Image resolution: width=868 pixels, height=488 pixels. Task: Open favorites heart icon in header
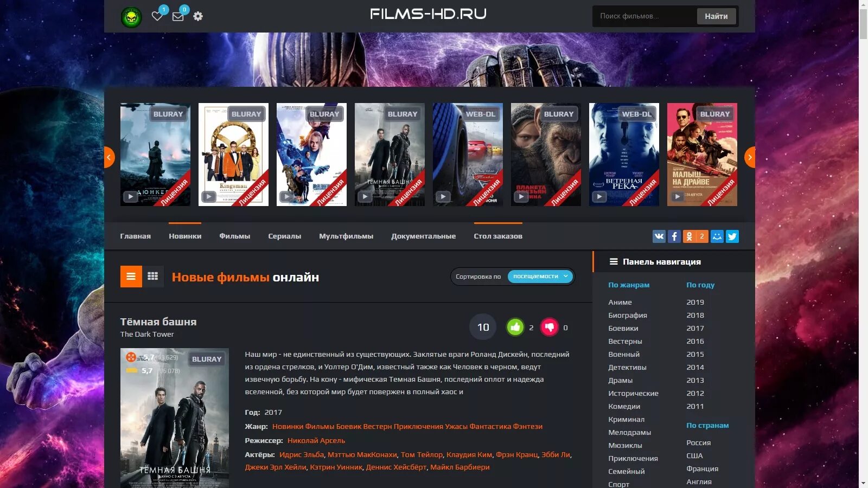point(157,16)
